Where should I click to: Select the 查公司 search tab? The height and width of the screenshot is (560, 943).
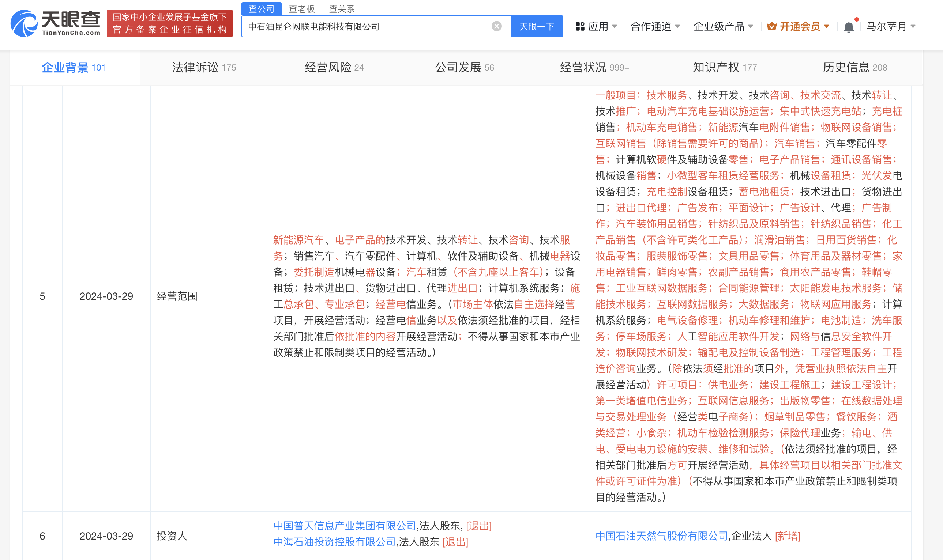261,9
